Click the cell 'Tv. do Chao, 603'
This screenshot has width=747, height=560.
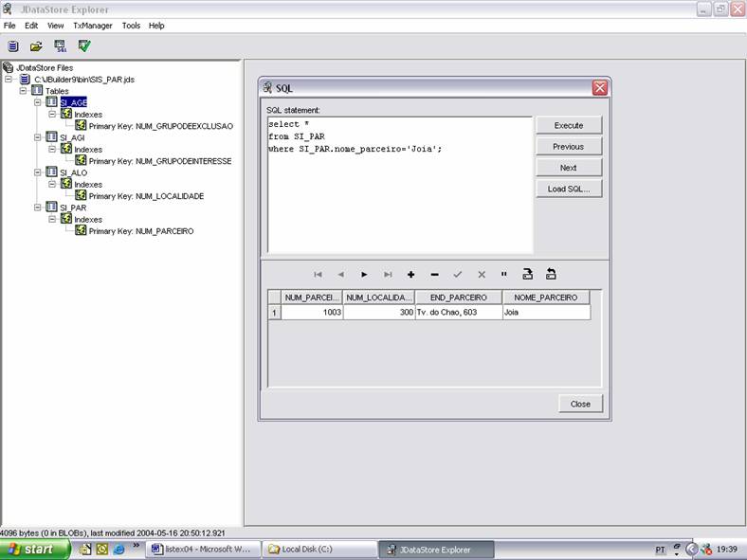458,313
